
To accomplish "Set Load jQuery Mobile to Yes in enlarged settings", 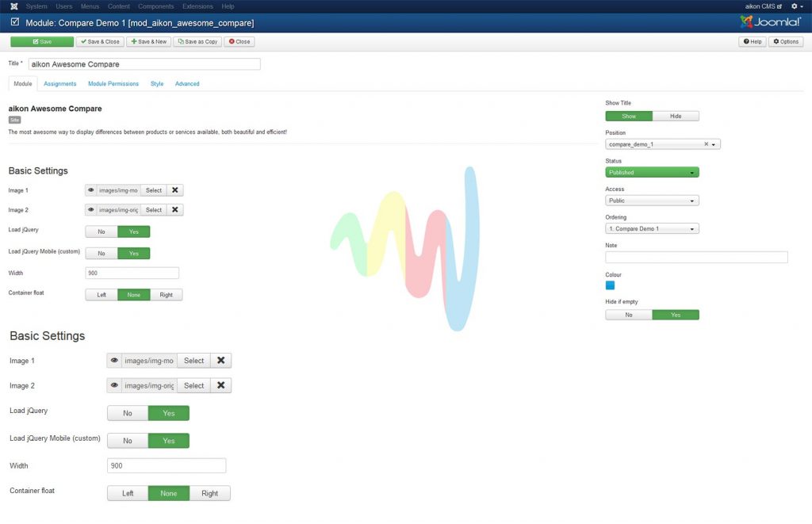I will coord(169,441).
